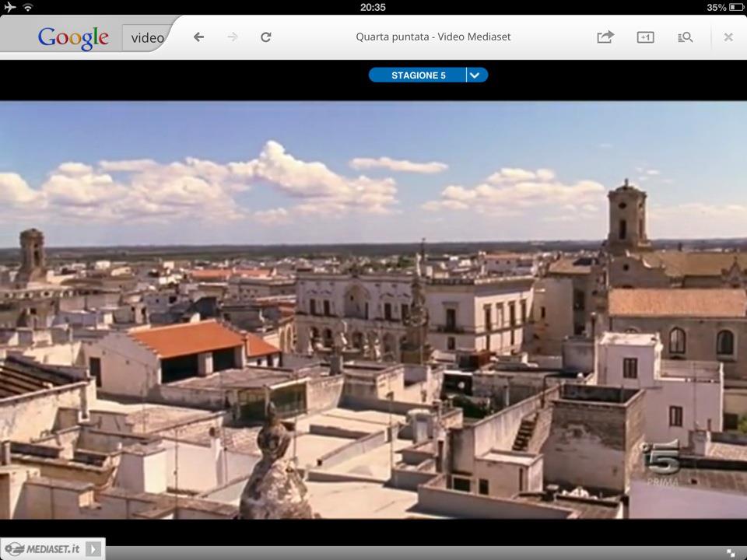Image resolution: width=747 pixels, height=560 pixels.
Task: Open the Mediaset.it link
Action: tap(42, 549)
